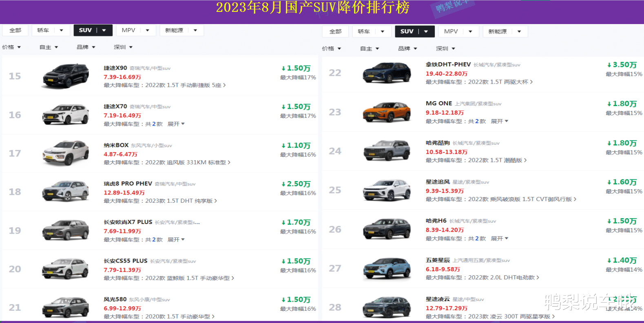Click the MG ONE model name
The height and width of the screenshot is (323, 644).
[x=439, y=104]
